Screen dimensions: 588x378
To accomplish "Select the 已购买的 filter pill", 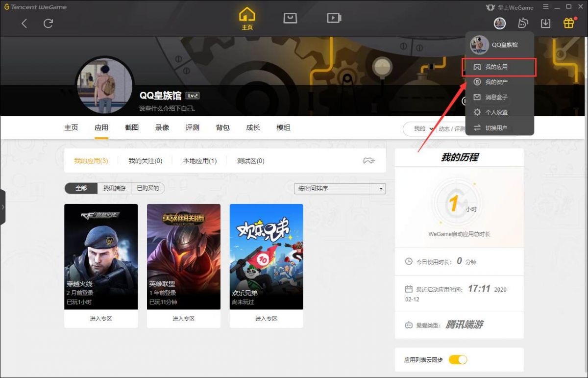I will tap(148, 188).
